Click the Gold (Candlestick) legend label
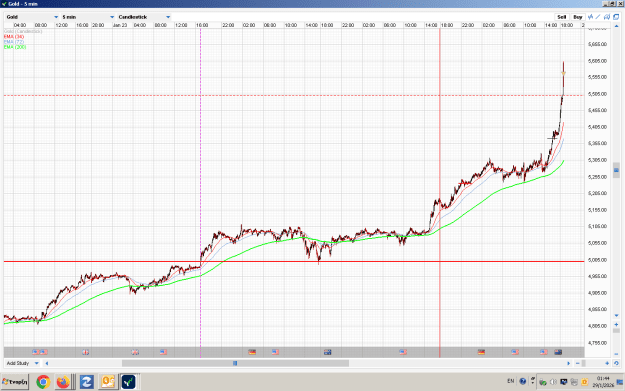This screenshot has width=625, height=391. 23,31
